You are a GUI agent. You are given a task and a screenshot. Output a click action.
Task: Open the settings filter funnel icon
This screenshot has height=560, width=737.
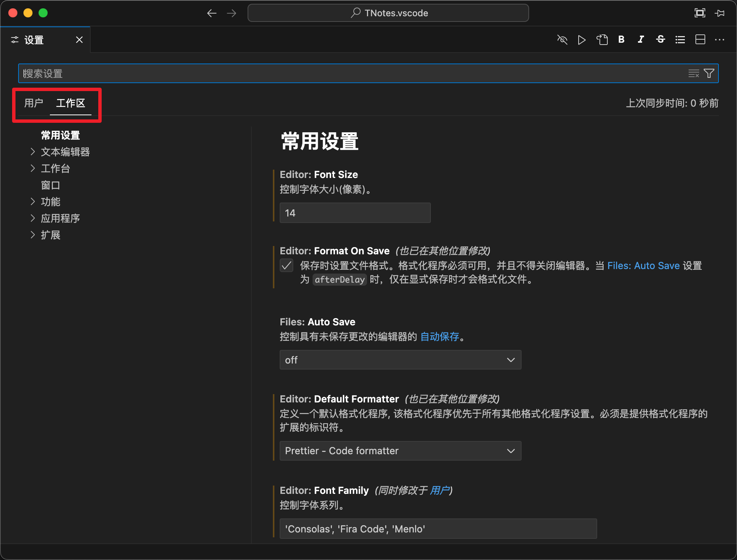coord(709,73)
